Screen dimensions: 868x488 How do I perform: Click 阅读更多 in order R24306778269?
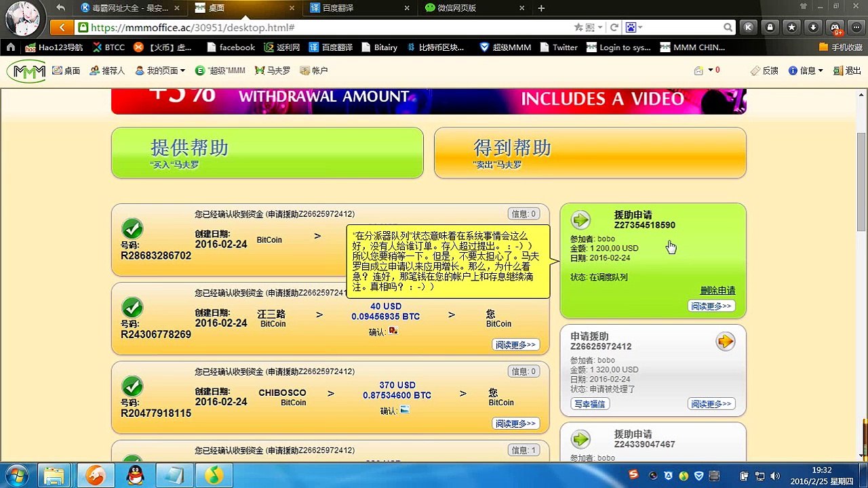(516, 344)
